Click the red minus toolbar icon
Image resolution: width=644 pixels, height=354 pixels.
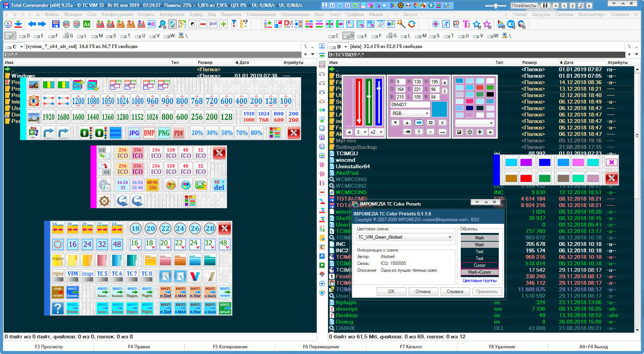coord(203,24)
